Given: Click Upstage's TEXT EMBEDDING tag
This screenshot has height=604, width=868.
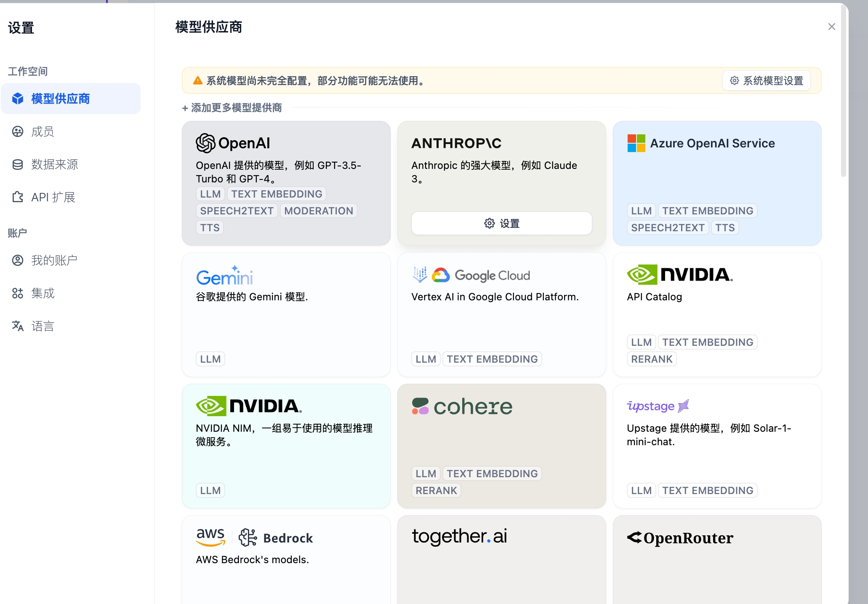Looking at the screenshot, I should click(x=708, y=490).
